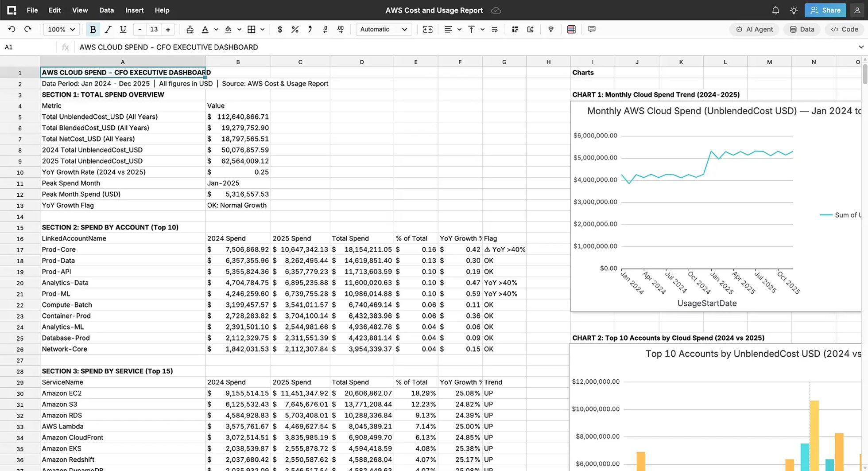868x471 pixels.
Task: Apply currency dollar format
Action: [280, 29]
